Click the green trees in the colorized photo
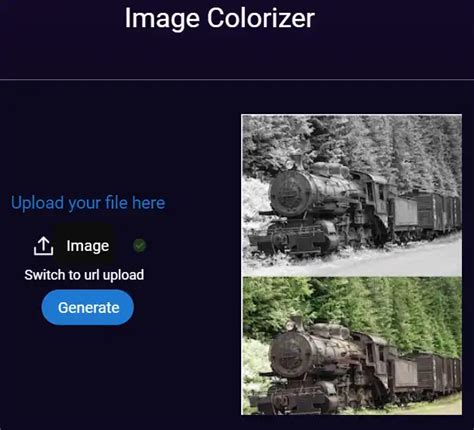 tap(367, 307)
